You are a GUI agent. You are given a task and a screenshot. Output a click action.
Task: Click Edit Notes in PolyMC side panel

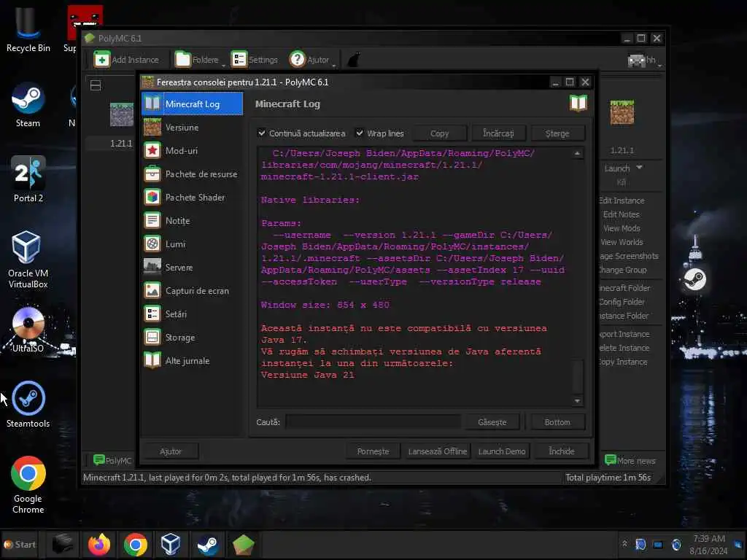point(622,214)
